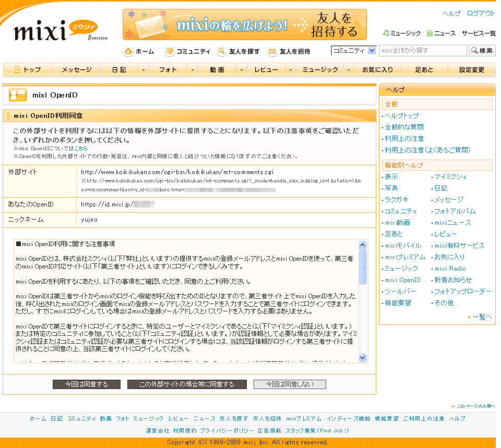501x448 pixels.
Task: Open 新着お知らせ help link
Action: (453, 280)
